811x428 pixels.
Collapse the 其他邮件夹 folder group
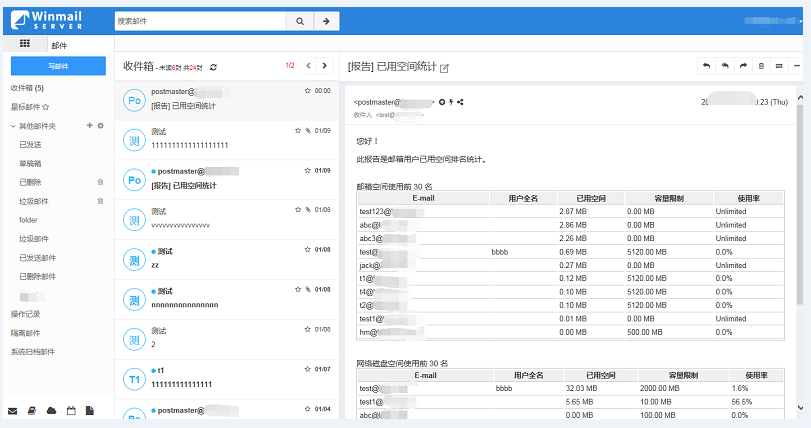[13, 126]
